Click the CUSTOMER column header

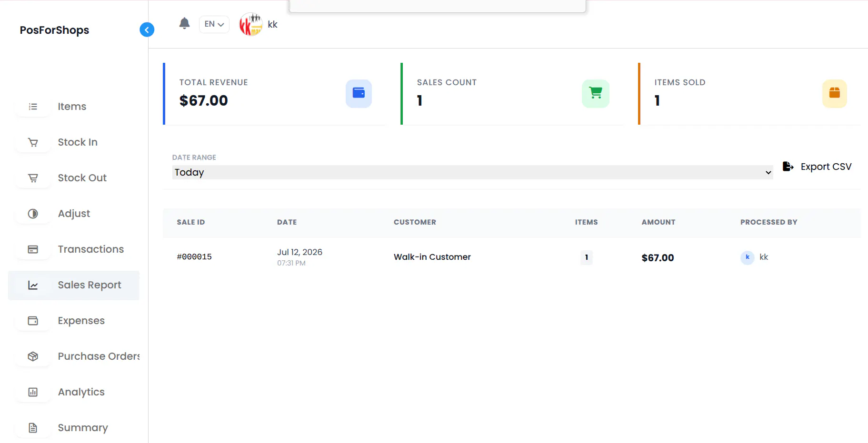[x=415, y=222]
